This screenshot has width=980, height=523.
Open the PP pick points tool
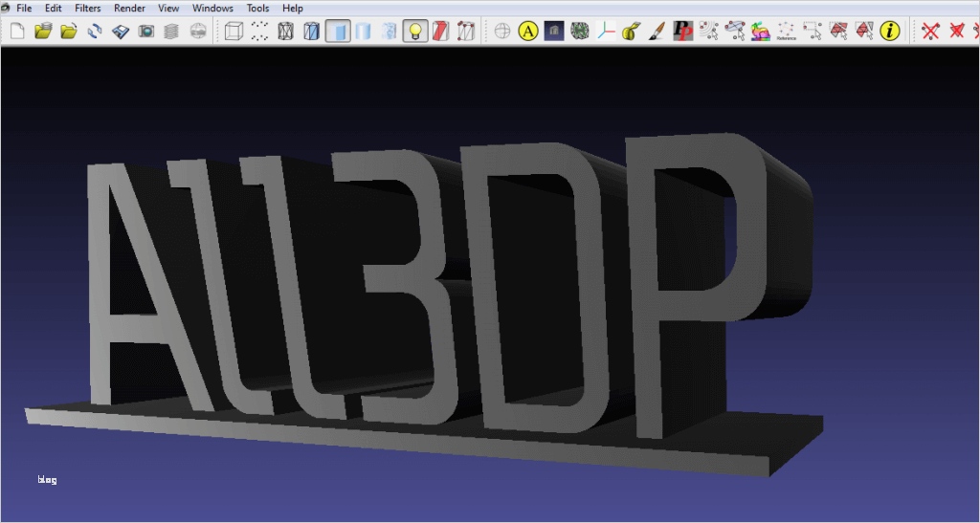coord(682,31)
